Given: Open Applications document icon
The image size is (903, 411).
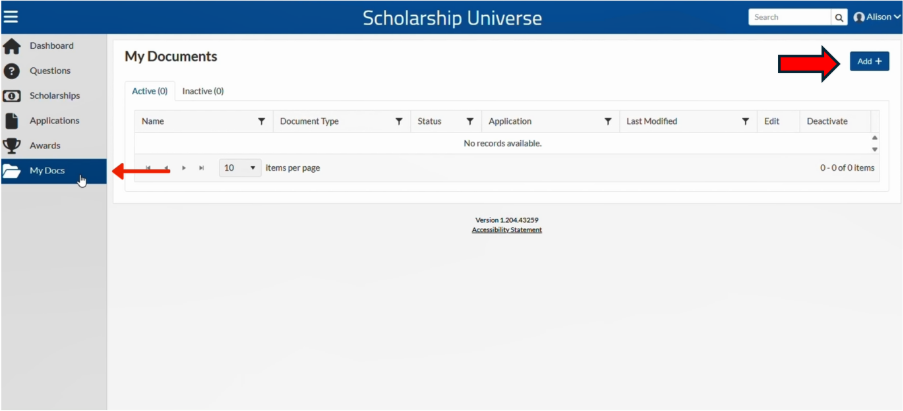Looking at the screenshot, I should [x=12, y=121].
